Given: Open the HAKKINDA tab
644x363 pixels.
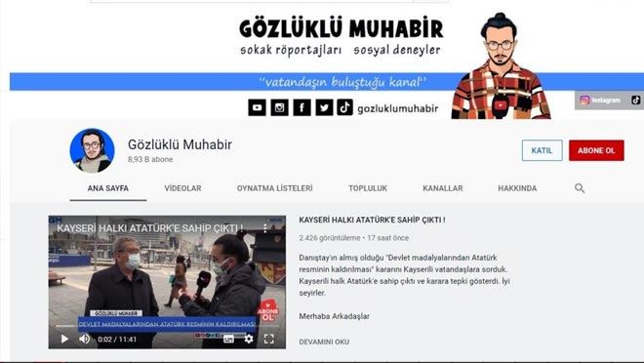Looking at the screenshot, I should 517,188.
